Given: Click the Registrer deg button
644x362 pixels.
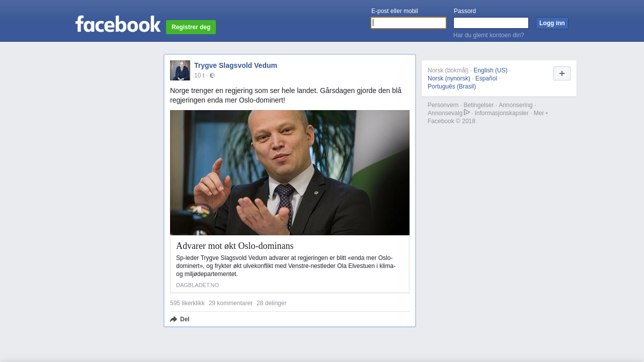Looking at the screenshot, I should click(191, 27).
